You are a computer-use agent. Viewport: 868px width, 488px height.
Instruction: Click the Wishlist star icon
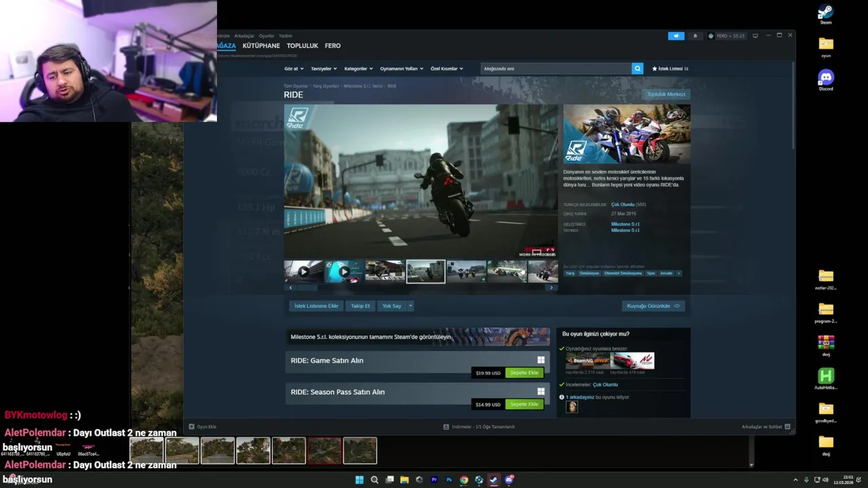(654, 68)
